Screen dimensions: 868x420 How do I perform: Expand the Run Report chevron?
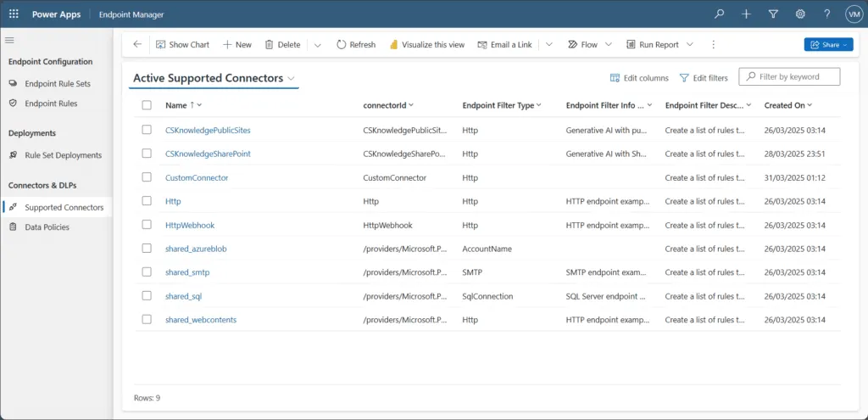[690, 45]
